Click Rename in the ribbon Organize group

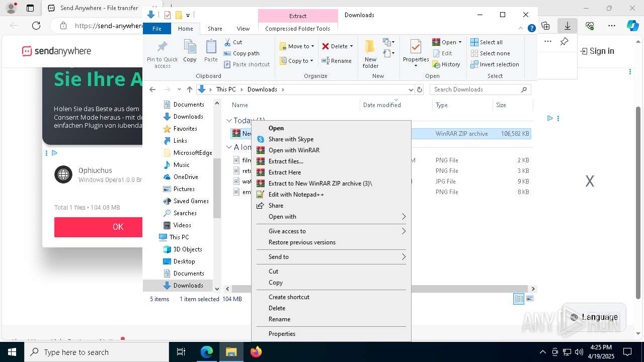point(337,61)
